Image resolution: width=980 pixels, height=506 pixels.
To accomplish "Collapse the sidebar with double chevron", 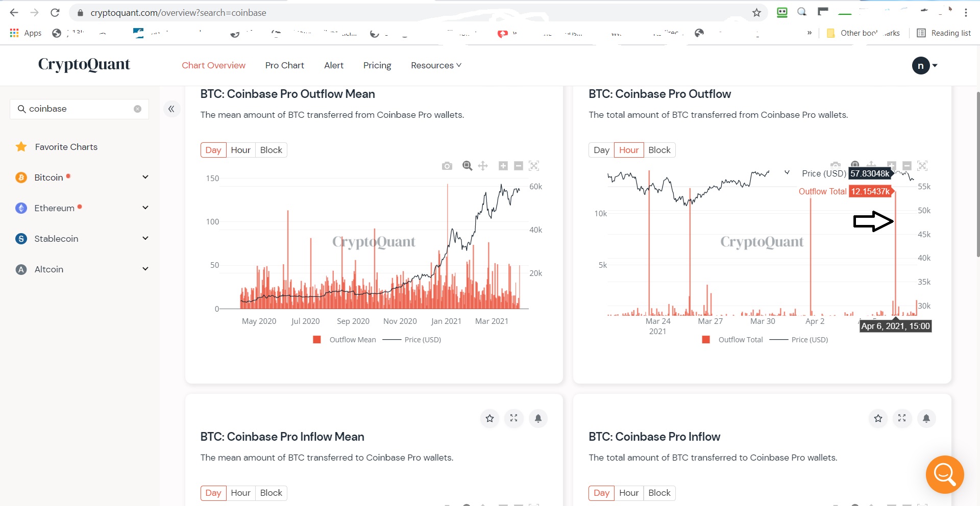I will coord(171,109).
